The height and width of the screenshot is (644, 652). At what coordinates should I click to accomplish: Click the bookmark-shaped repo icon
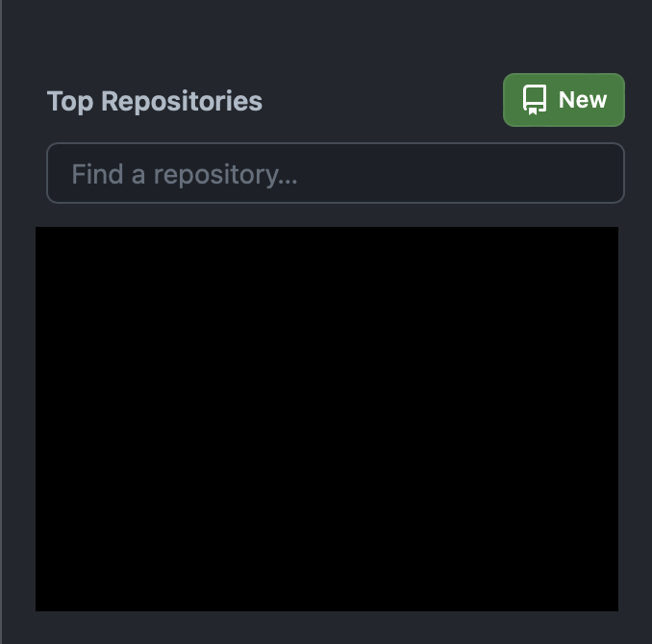click(x=535, y=100)
